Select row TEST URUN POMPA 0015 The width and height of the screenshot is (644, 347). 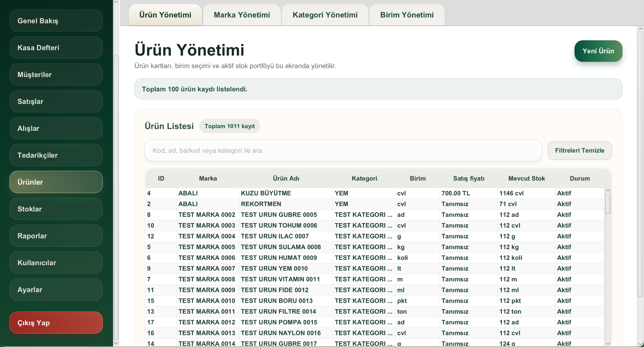[375, 322]
